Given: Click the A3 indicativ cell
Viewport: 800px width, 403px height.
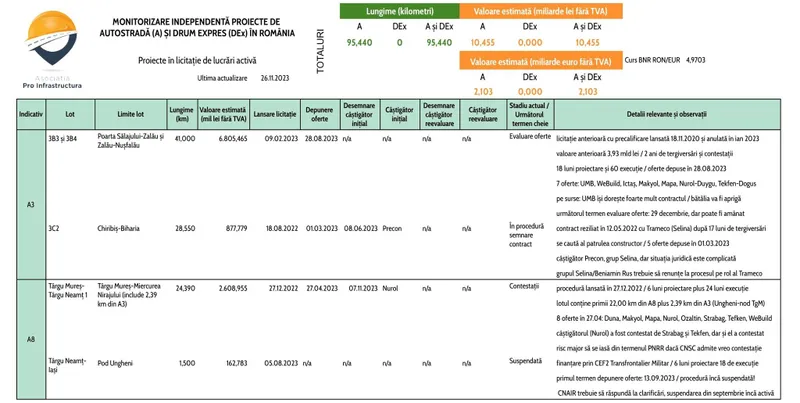Looking at the screenshot, I should [30, 204].
